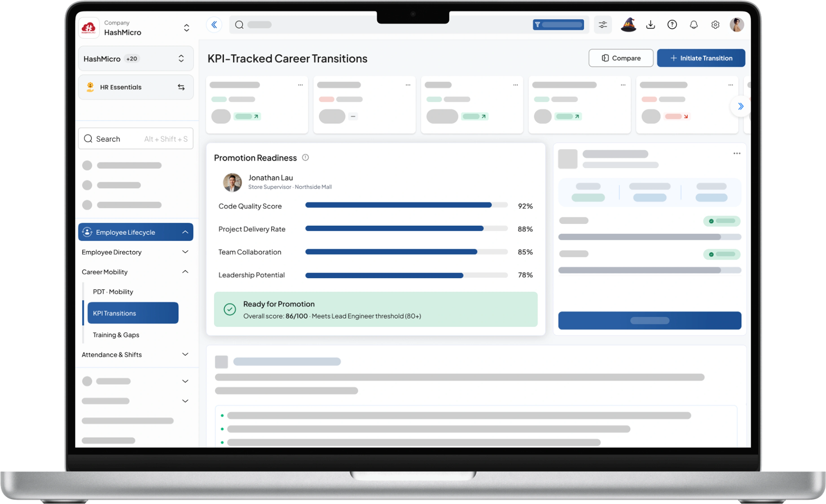Click the HashMicro company logo icon

(89, 28)
